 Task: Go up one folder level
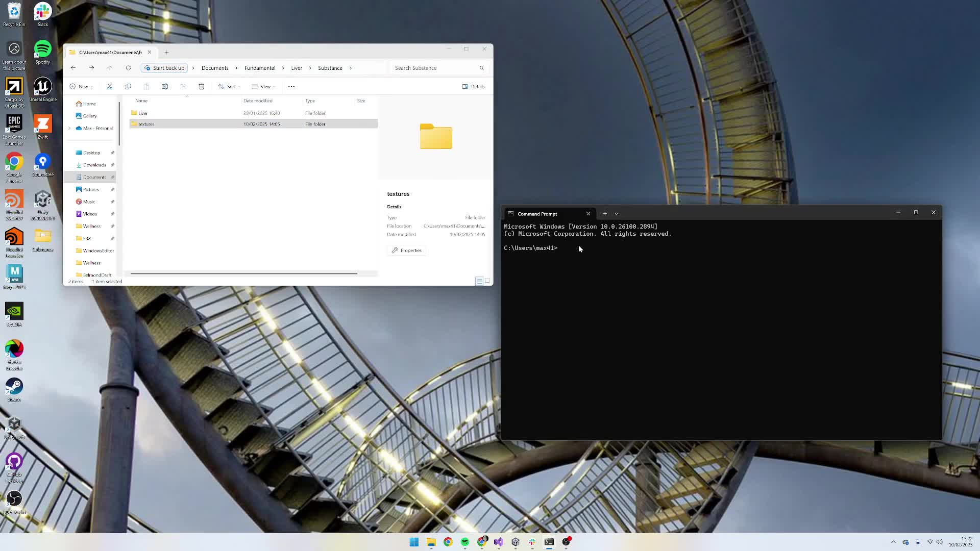tap(109, 68)
